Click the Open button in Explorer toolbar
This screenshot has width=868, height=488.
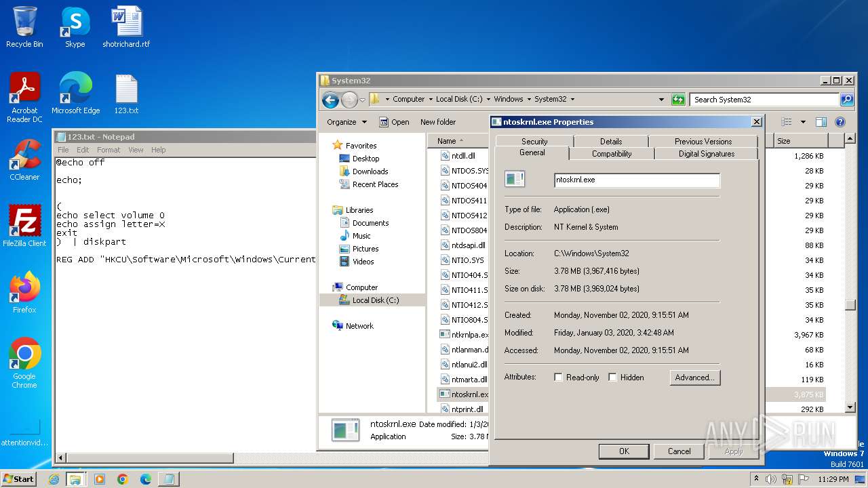[394, 122]
